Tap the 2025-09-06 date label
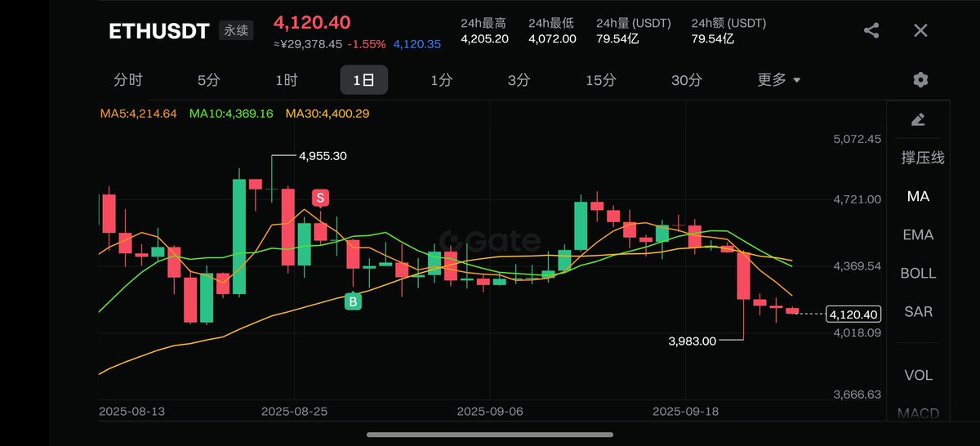The image size is (980, 446). (490, 412)
